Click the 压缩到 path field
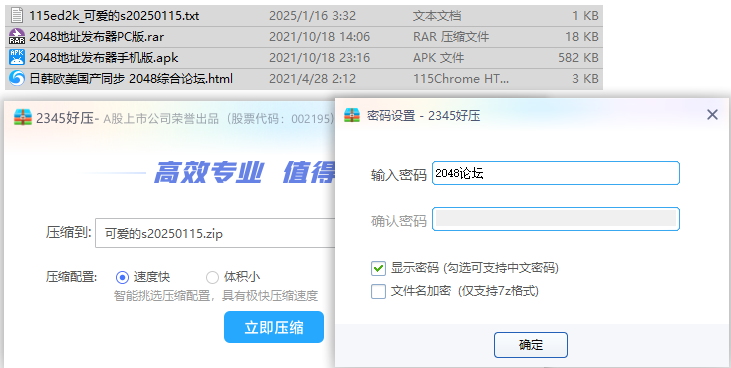This screenshot has width=731, height=368. coord(215,233)
